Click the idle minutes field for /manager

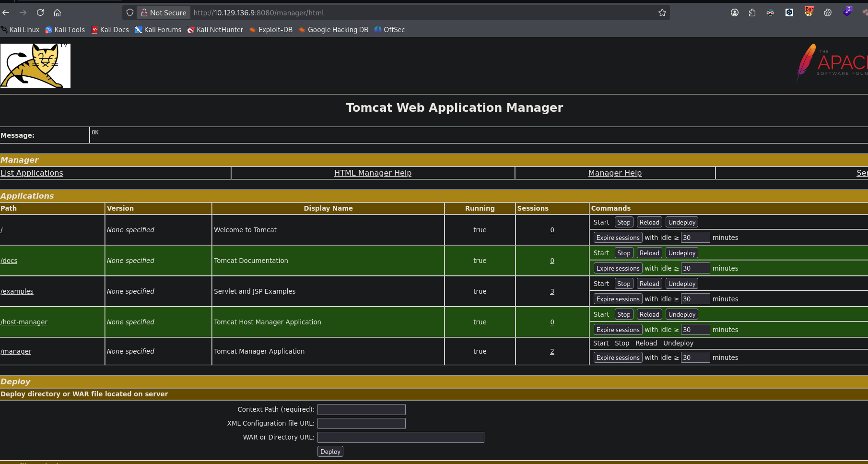[x=695, y=357]
